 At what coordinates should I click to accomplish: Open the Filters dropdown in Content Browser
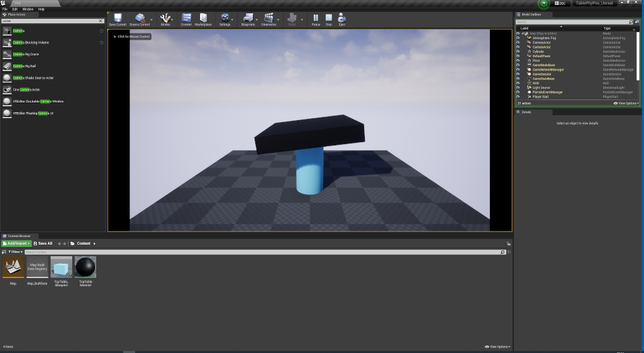coord(15,252)
